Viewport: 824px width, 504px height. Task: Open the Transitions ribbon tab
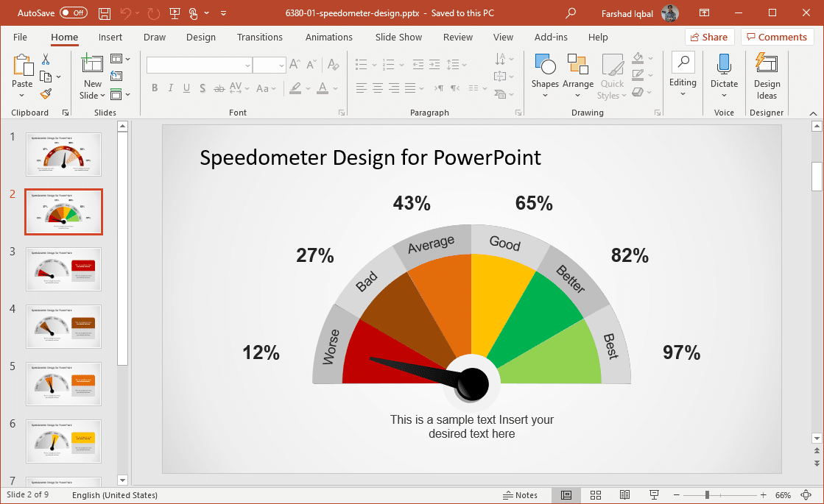[259, 37]
